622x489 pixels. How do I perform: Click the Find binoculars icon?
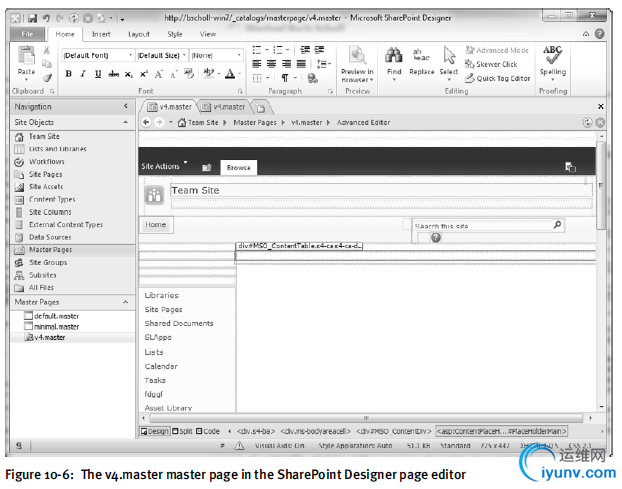(x=394, y=56)
